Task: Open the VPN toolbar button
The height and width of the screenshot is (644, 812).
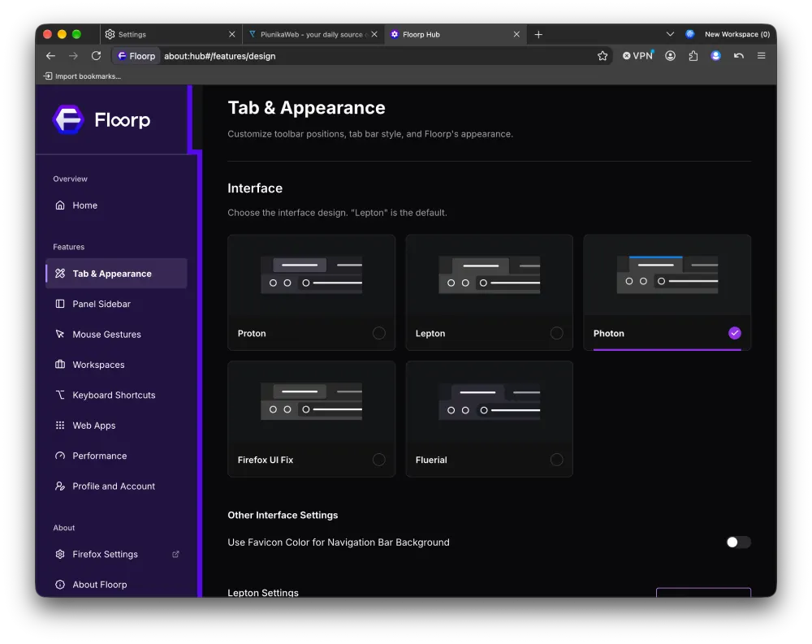Action: pyautogui.click(x=638, y=56)
